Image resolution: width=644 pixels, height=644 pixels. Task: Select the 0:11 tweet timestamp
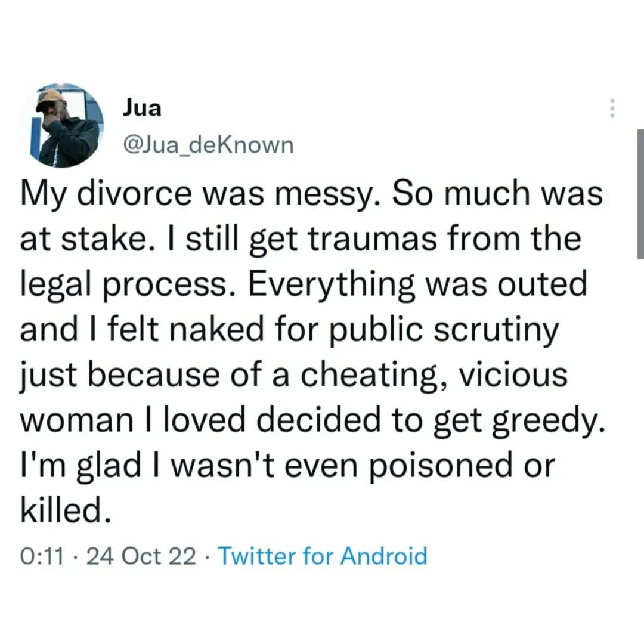(42, 556)
